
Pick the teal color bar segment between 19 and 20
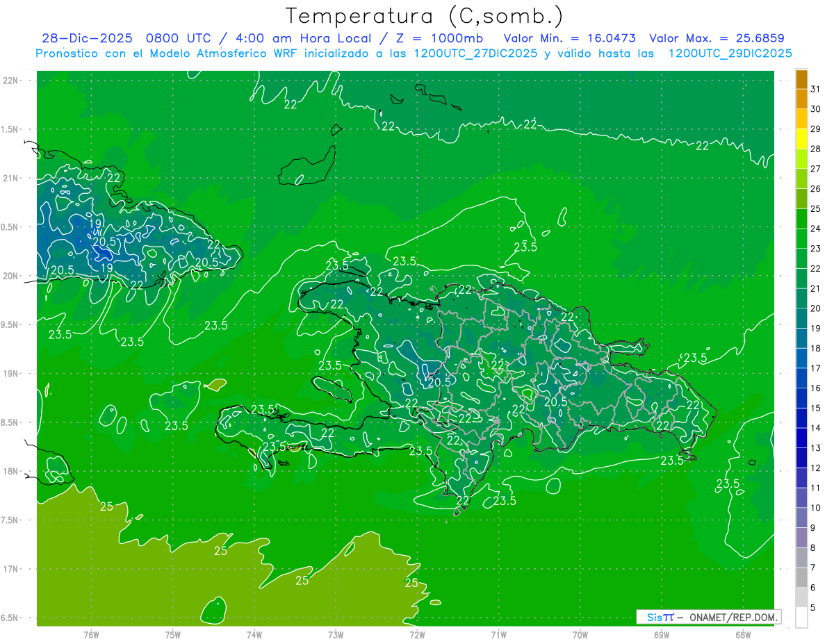[x=801, y=318]
